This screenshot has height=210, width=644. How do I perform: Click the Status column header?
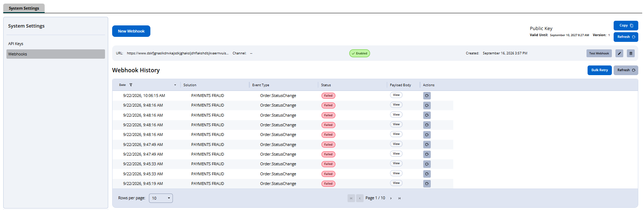[326, 85]
